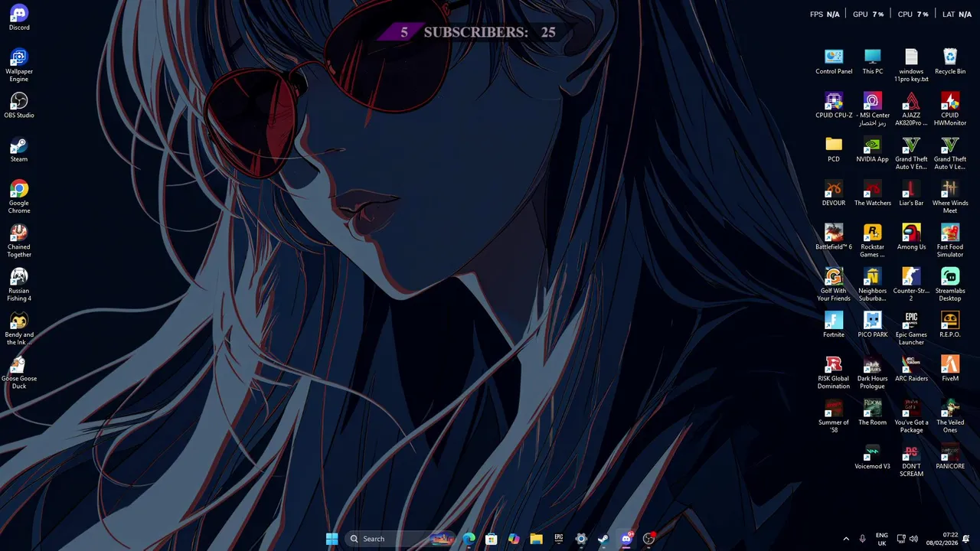
Task: Open the Discord desktop shortcut
Action: 19,18
